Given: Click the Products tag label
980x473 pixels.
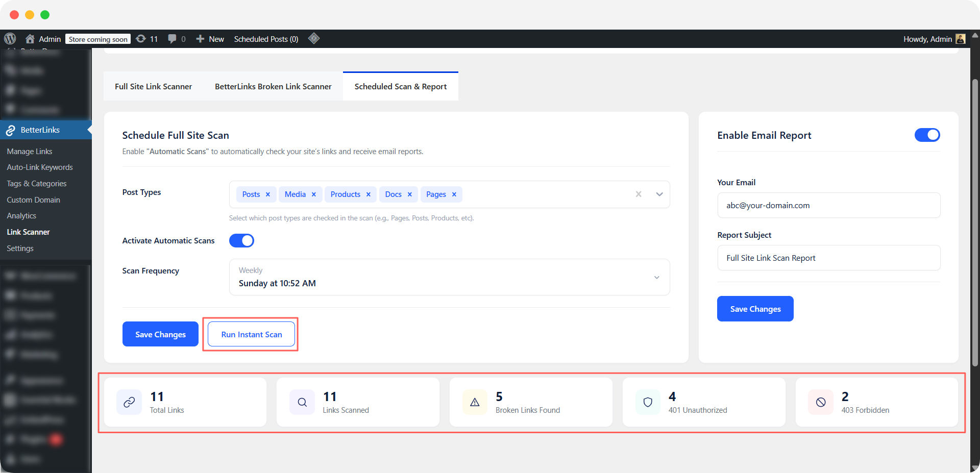Looking at the screenshot, I should pyautogui.click(x=346, y=194).
